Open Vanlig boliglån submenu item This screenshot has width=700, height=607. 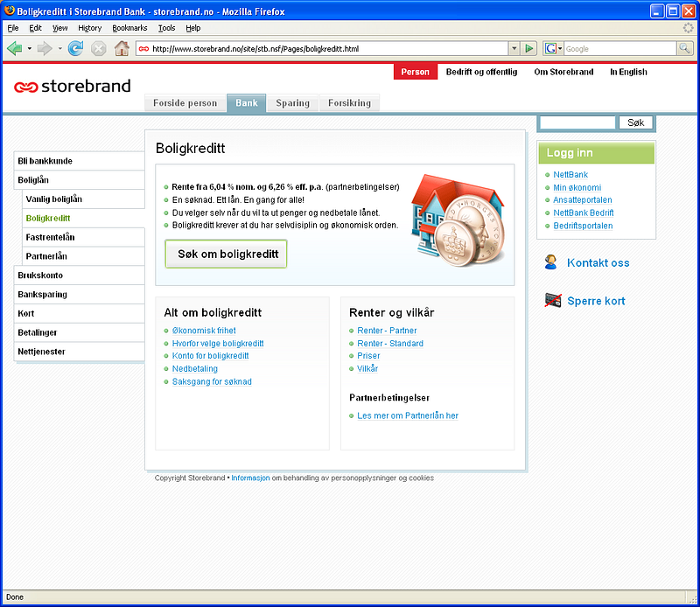coord(83,199)
